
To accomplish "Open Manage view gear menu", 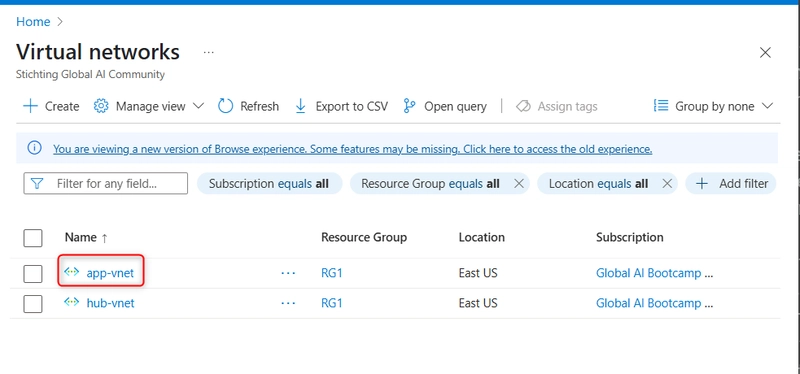I will 101,106.
